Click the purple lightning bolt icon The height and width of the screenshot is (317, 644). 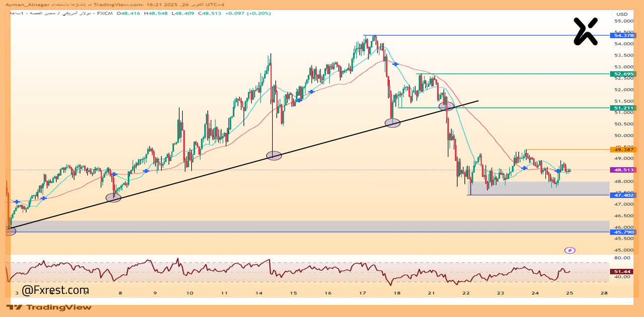(x=570, y=250)
